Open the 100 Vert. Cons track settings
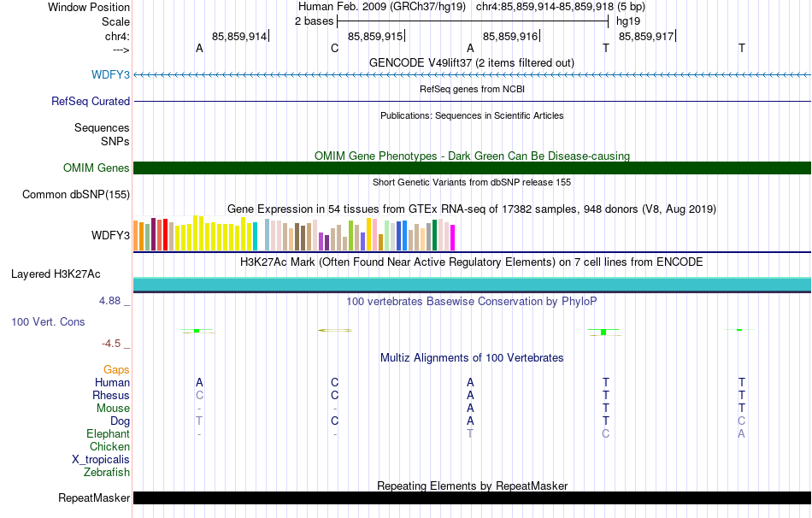 point(48,321)
